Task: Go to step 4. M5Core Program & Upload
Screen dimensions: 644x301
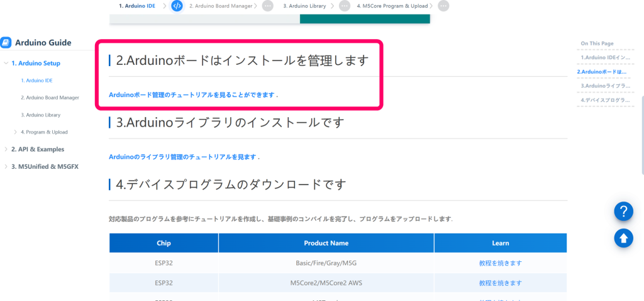Action: coord(392,6)
